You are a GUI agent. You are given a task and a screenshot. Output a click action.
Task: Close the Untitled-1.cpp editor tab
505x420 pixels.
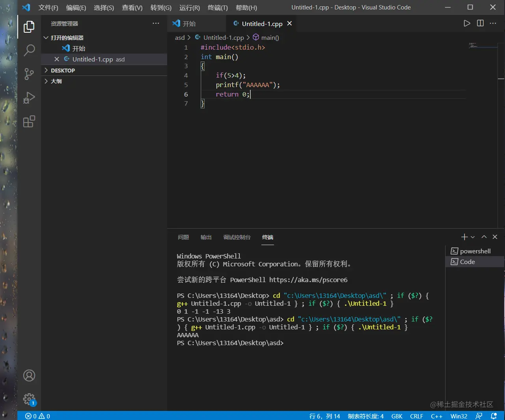[x=289, y=24]
